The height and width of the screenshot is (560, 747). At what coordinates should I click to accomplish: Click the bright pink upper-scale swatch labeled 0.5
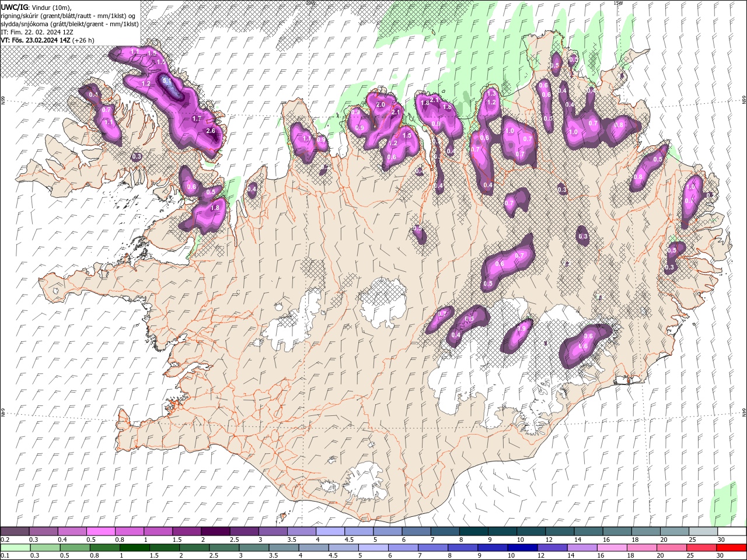pos(100,531)
